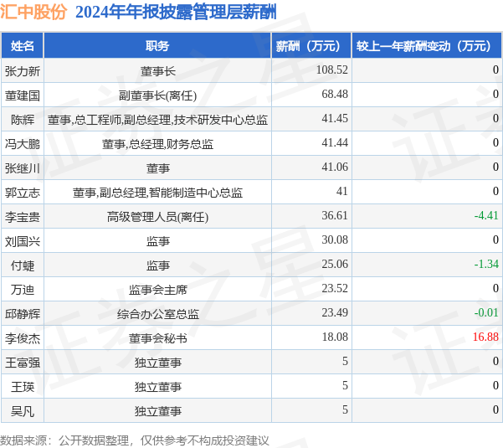Click the position 董事会秘书
The image size is (503, 448).
pos(157,338)
